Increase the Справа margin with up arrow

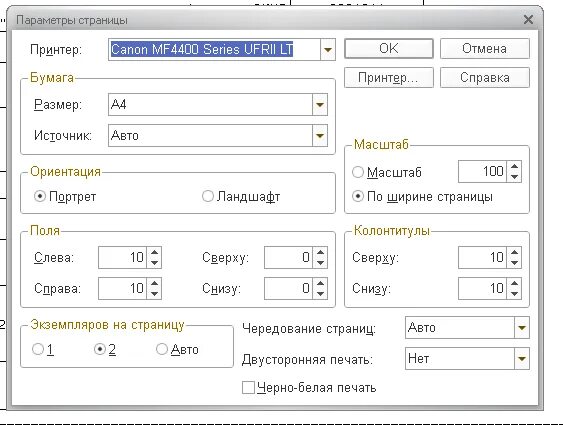(154, 283)
